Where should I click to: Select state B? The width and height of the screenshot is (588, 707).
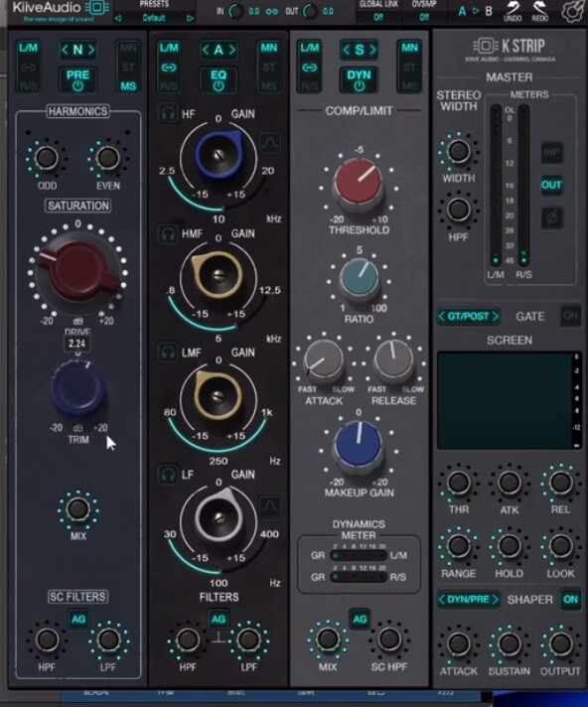[489, 11]
